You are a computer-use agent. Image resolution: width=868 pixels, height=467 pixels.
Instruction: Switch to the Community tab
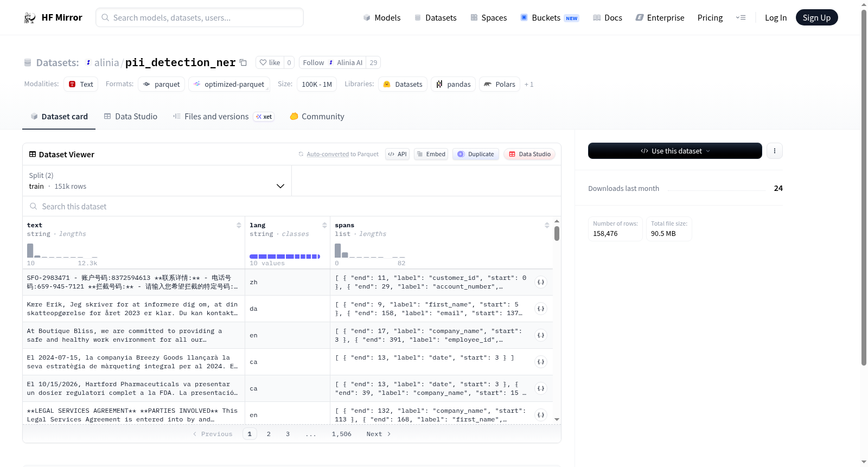click(x=317, y=116)
